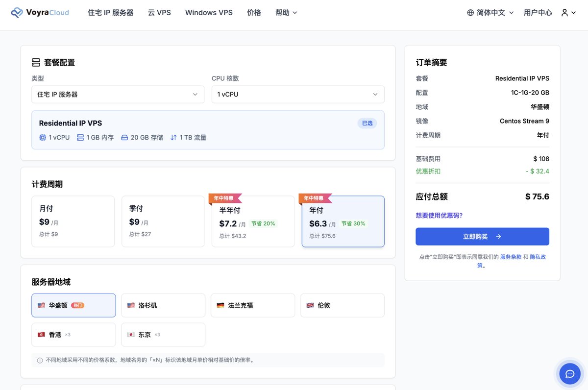Open the 价格 nav item
The image size is (588, 390).
pyautogui.click(x=254, y=13)
